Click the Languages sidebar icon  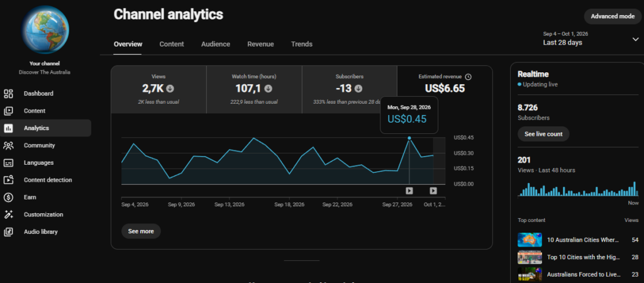(8, 163)
